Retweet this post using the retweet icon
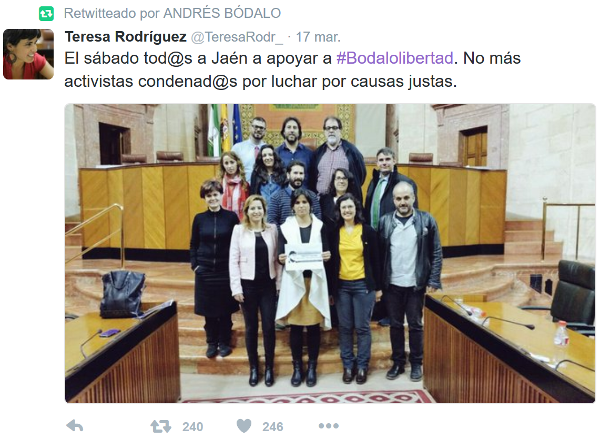This screenshot has height=439, width=600. 161,426
